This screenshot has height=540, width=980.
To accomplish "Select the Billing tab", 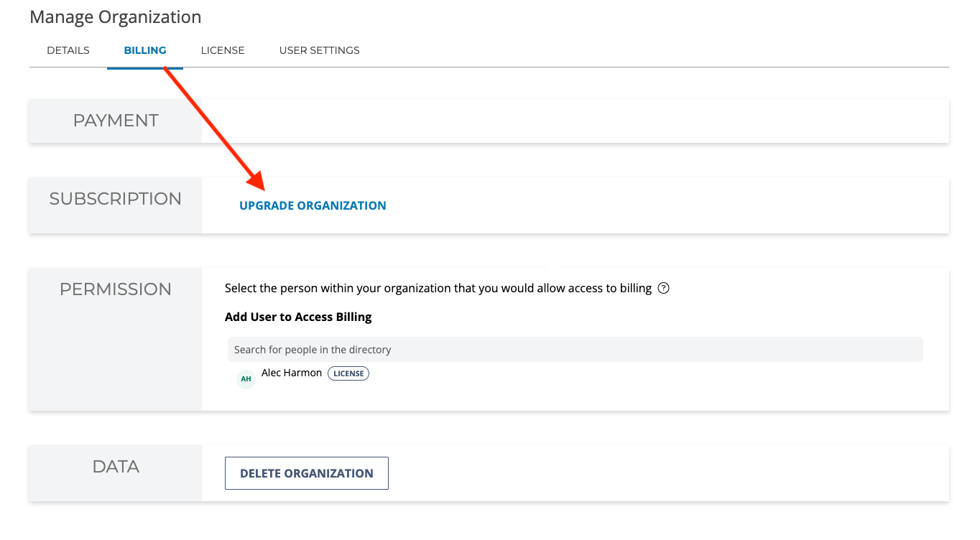I will pyautogui.click(x=145, y=50).
